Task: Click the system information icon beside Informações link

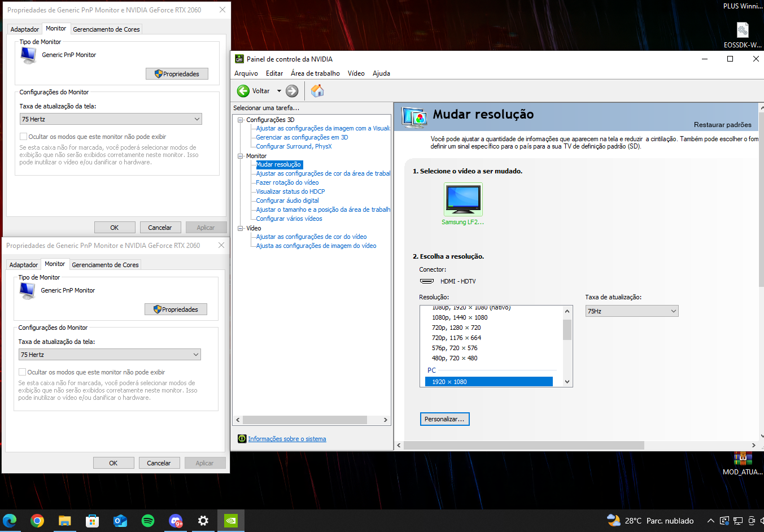Action: pyautogui.click(x=242, y=439)
